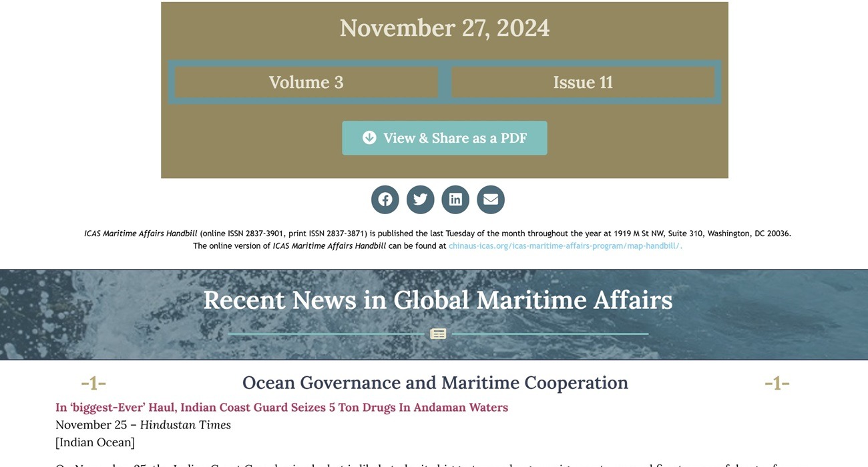The height and width of the screenshot is (467, 868).
Task: Share the handbill on LinkedIn
Action: (455, 199)
